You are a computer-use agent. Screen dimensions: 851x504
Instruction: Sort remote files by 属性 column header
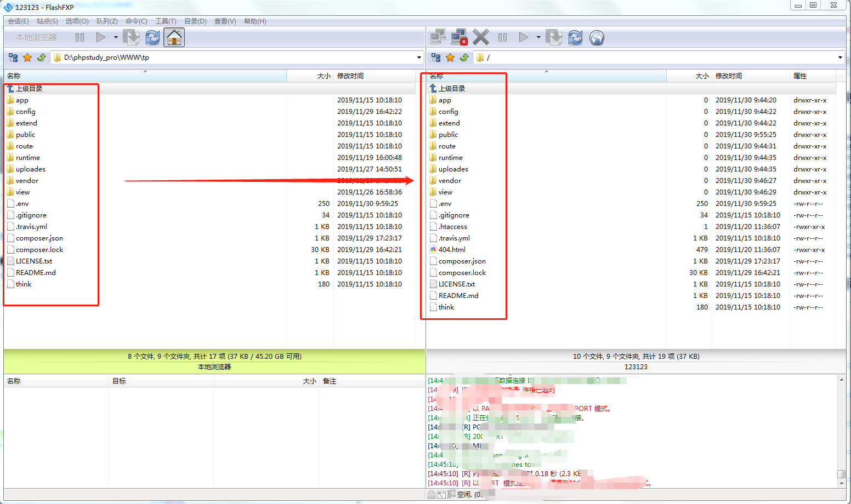pyautogui.click(x=813, y=76)
